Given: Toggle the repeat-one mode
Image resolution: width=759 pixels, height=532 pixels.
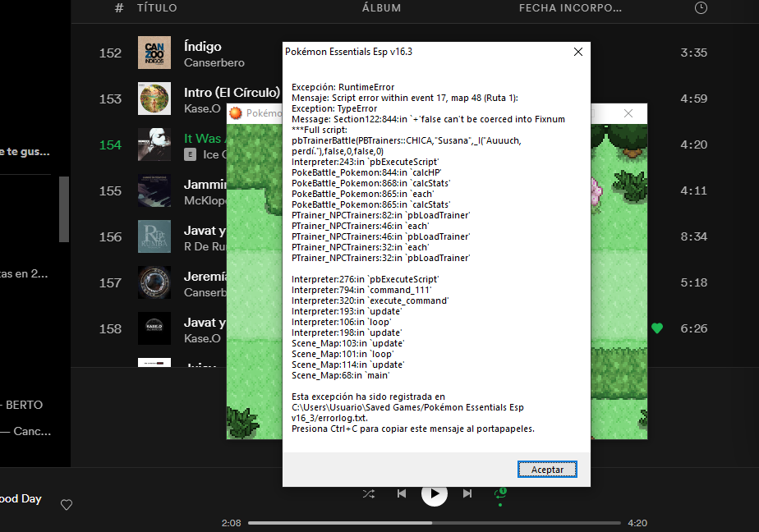Looking at the screenshot, I should pyautogui.click(x=499, y=493).
